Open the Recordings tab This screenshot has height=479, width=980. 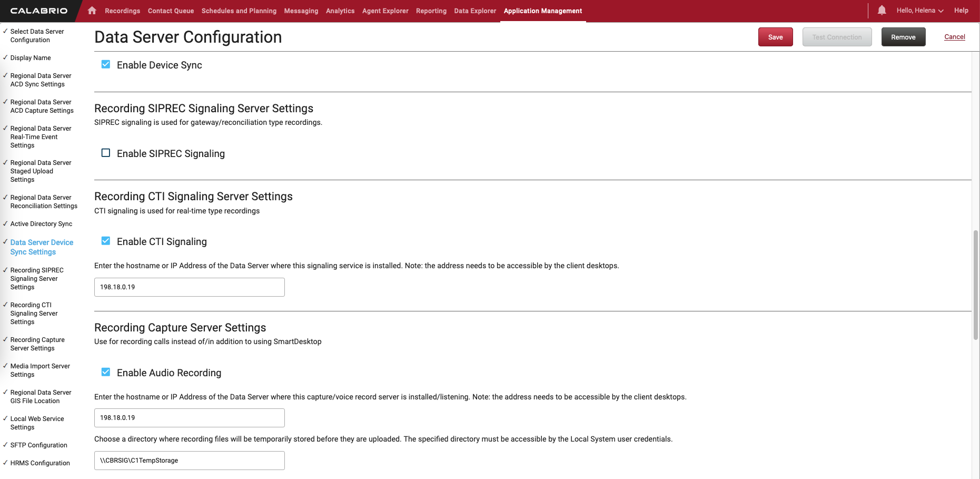[122, 11]
